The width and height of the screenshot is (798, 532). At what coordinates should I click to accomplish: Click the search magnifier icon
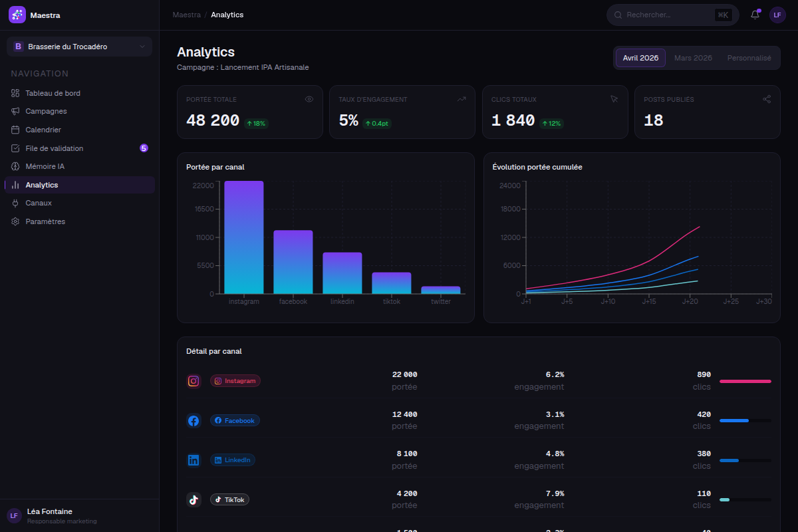[x=618, y=15]
